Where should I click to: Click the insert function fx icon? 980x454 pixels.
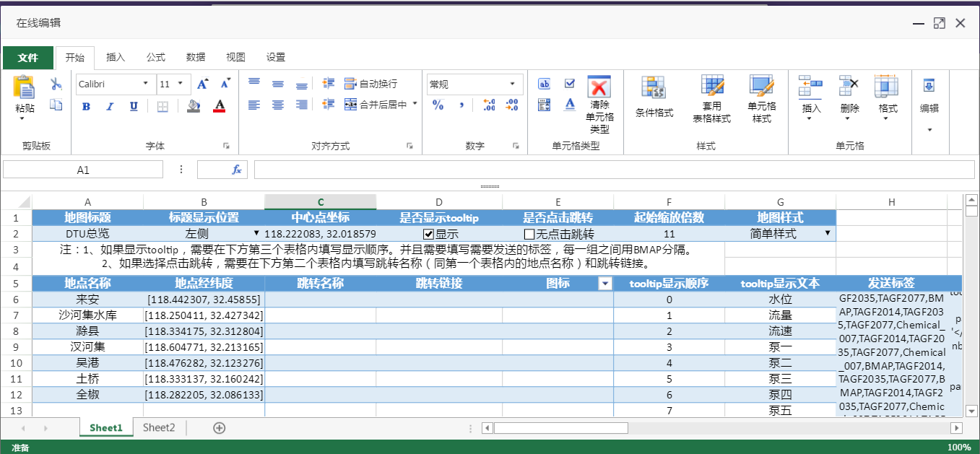236,170
